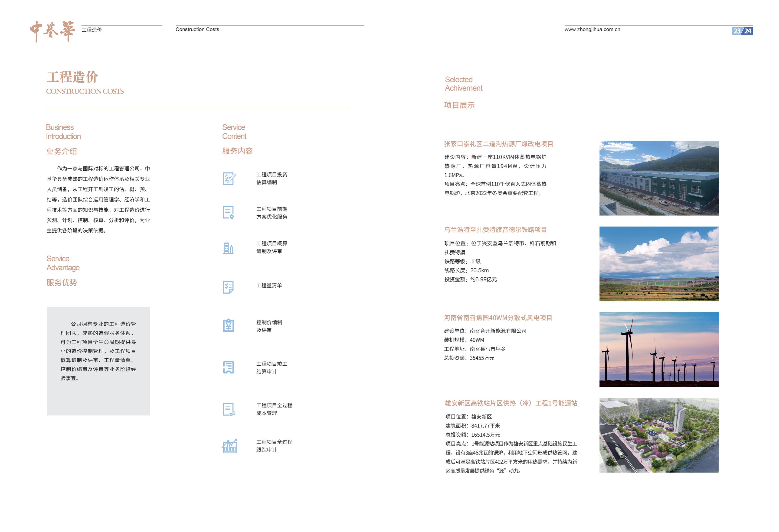Click the line 建筑面积：8417.77平米
Screen dimensions: 779x532
coord(473,426)
